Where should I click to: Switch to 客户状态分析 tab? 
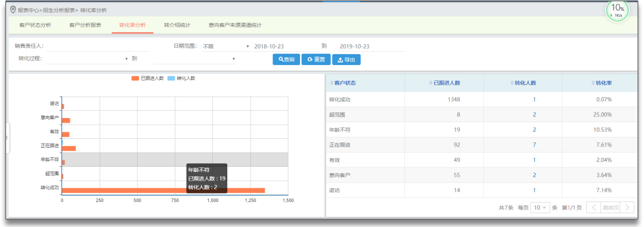35,25
